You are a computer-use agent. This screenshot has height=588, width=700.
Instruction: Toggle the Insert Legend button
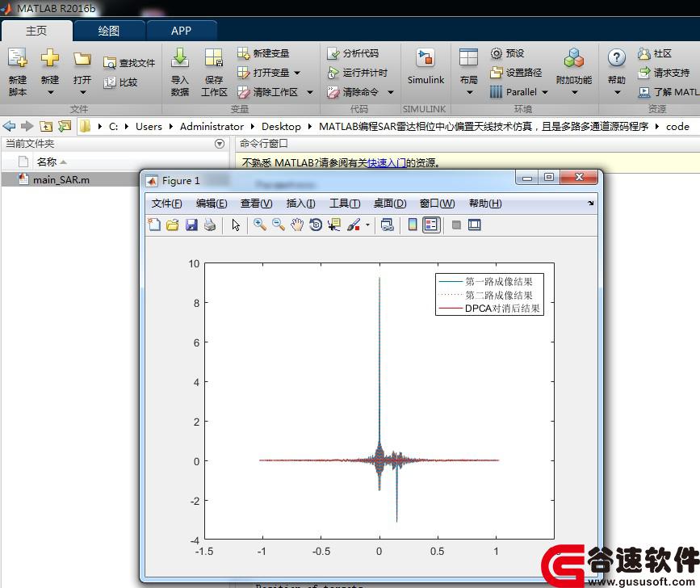[431, 225]
